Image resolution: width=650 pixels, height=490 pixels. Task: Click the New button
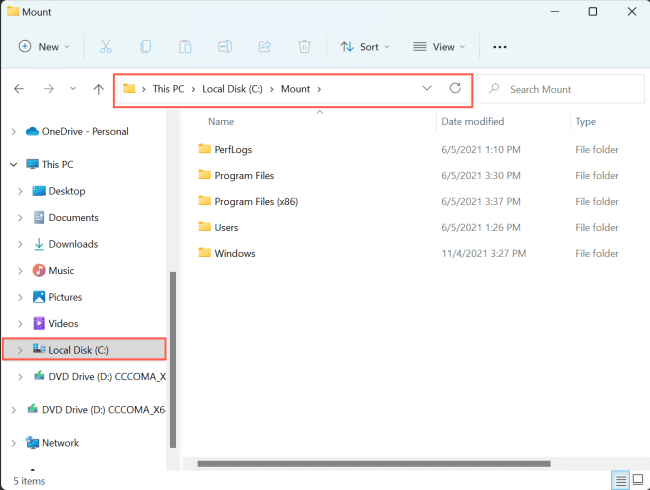[44, 47]
